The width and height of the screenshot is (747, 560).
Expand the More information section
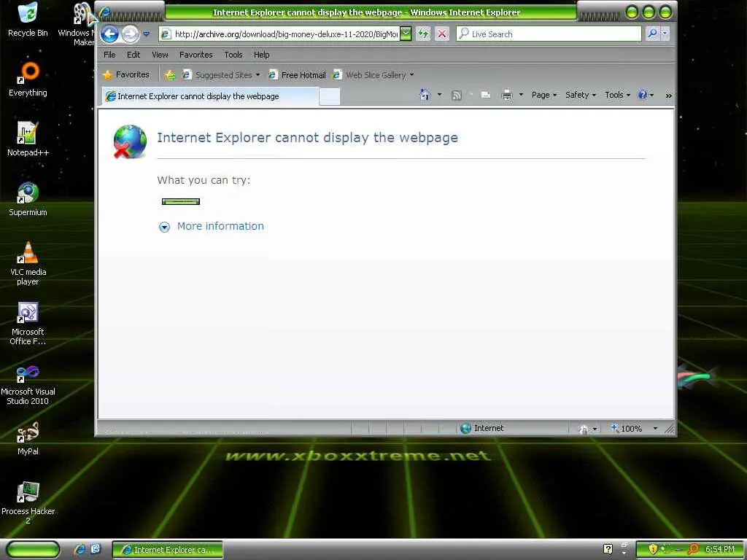[164, 227]
